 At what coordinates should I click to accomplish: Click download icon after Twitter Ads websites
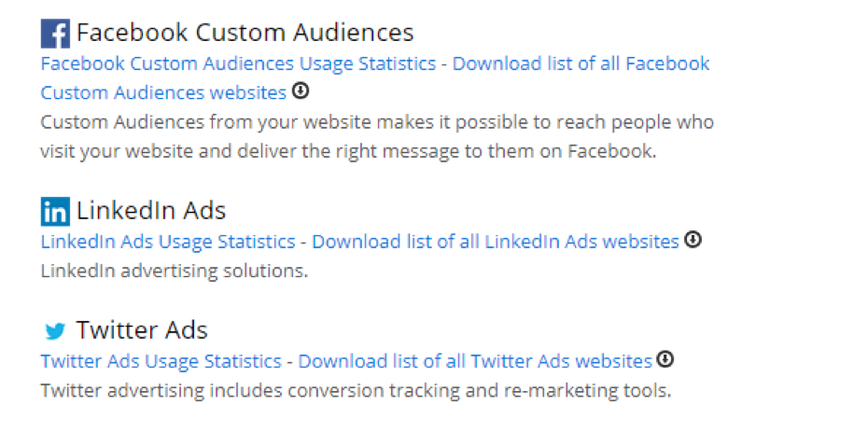click(665, 359)
